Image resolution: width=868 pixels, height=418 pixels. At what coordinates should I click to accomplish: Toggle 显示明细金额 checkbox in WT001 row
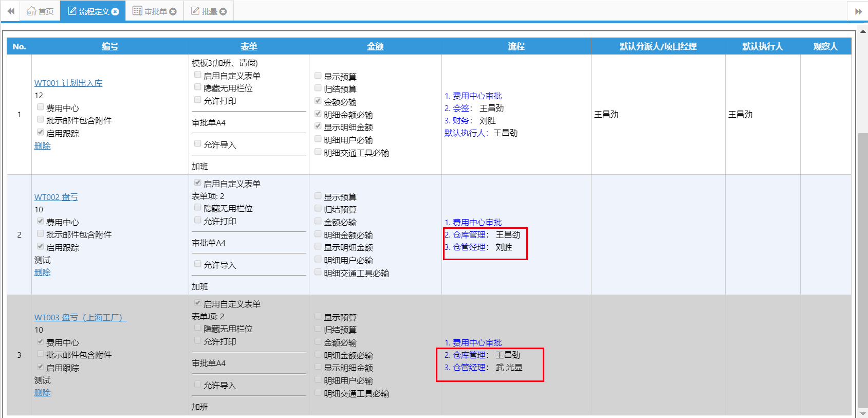tap(318, 126)
